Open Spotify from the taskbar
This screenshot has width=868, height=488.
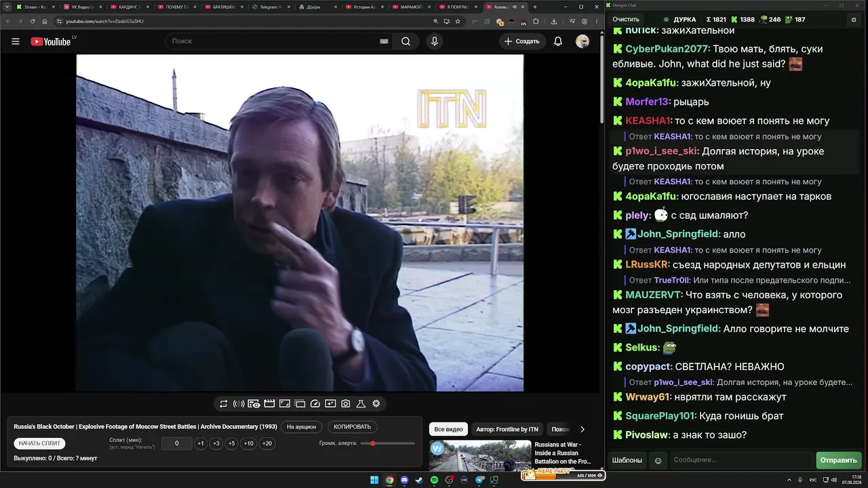point(434,480)
